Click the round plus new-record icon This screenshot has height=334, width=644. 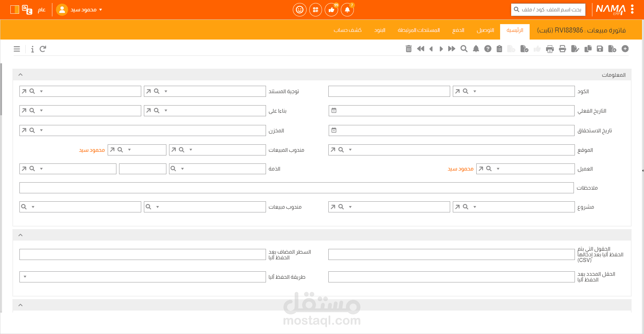click(x=625, y=49)
